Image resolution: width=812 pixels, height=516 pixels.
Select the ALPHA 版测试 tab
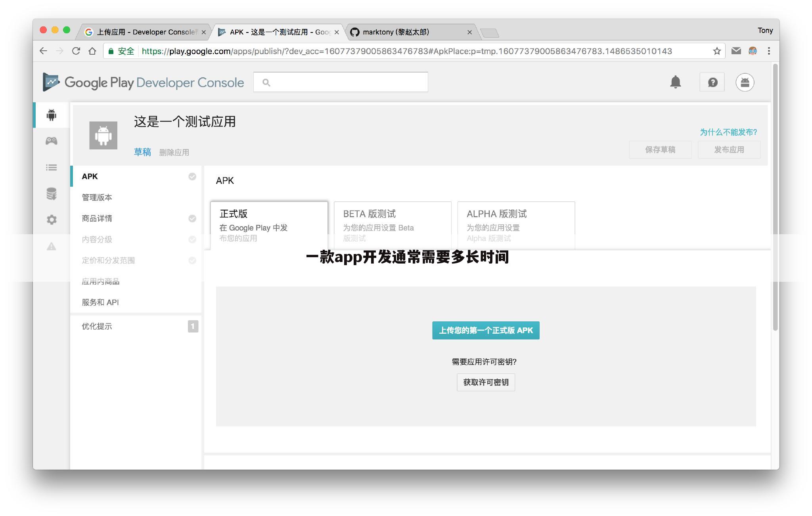click(516, 226)
